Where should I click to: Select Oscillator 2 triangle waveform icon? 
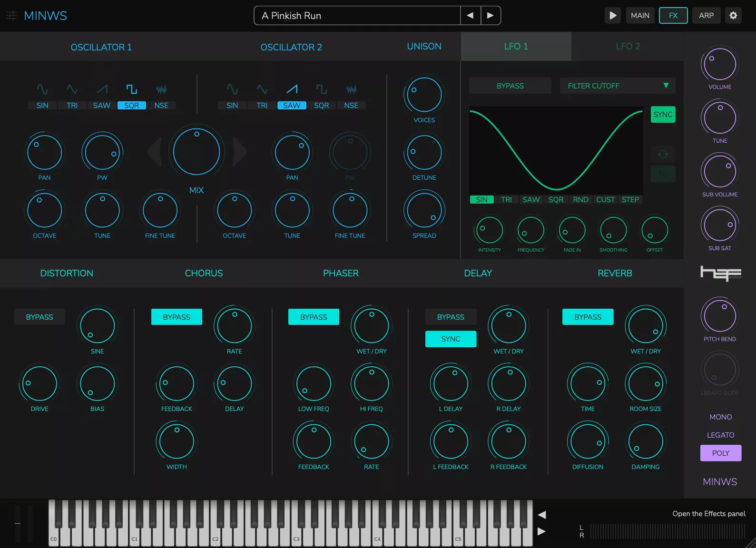tap(262, 89)
